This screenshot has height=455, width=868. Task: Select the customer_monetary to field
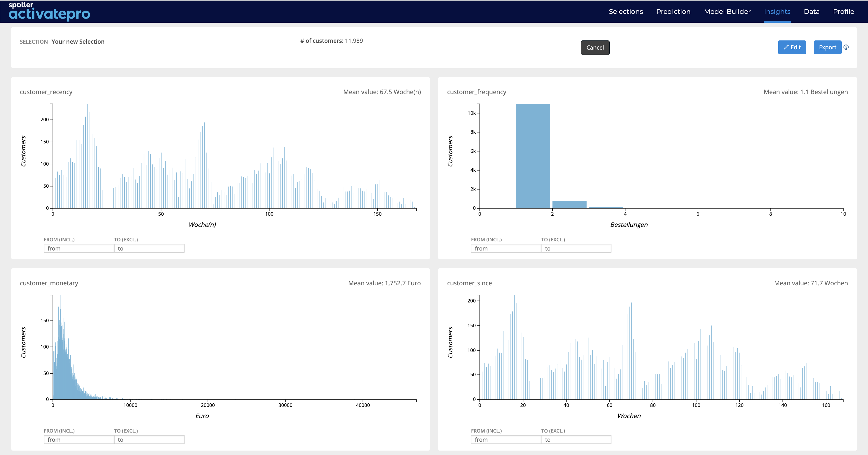pyautogui.click(x=149, y=439)
